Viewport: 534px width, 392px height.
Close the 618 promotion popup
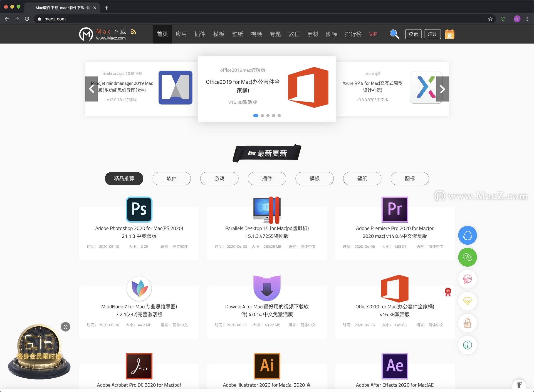pos(65,327)
